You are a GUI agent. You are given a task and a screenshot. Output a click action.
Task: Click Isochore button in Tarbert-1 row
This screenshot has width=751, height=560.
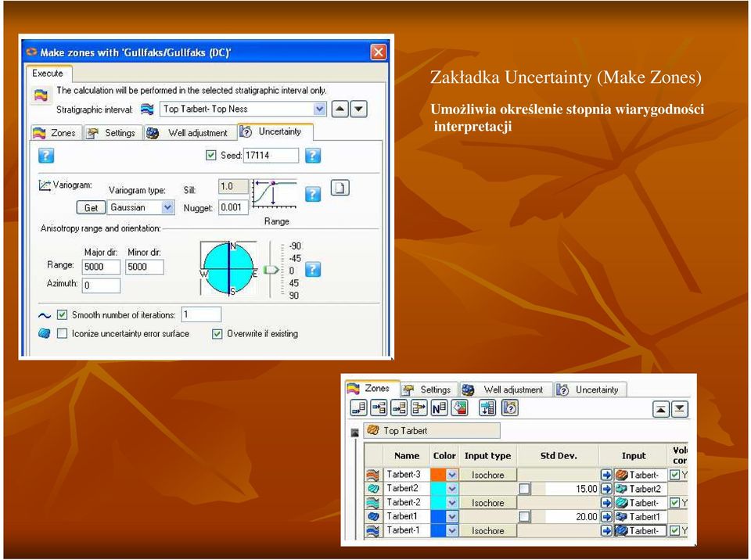coord(488,530)
